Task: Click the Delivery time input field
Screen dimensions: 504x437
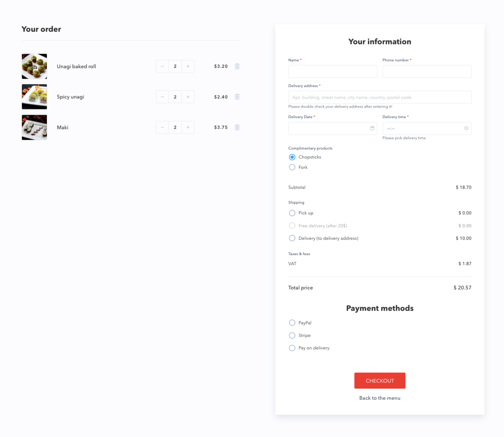Action: click(x=427, y=129)
